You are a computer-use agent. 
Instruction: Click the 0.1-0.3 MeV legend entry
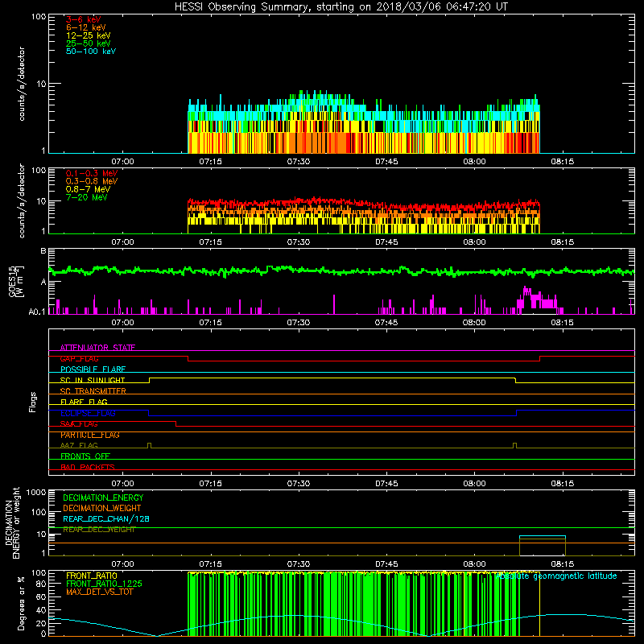[92, 173]
